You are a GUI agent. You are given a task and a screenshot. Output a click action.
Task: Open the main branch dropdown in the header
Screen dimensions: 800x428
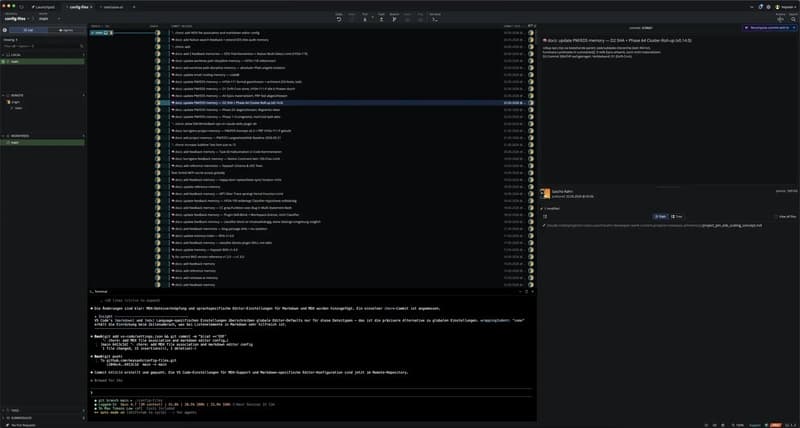49,18
